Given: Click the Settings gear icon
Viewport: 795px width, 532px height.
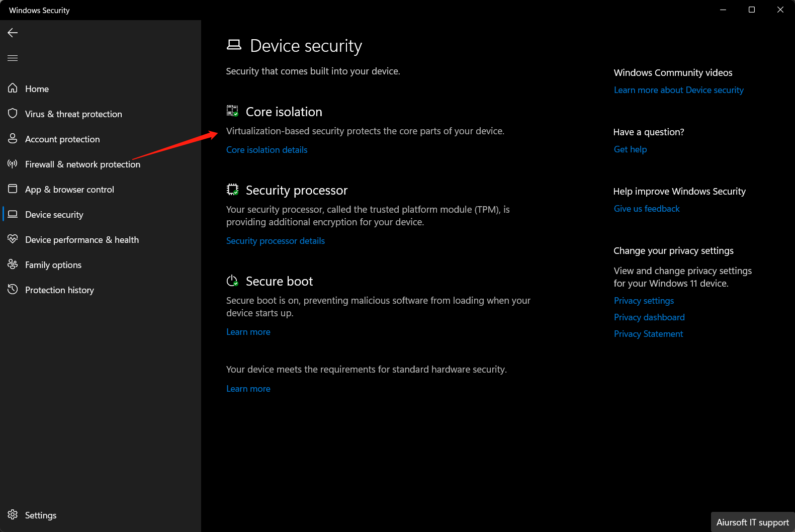Looking at the screenshot, I should click(13, 515).
